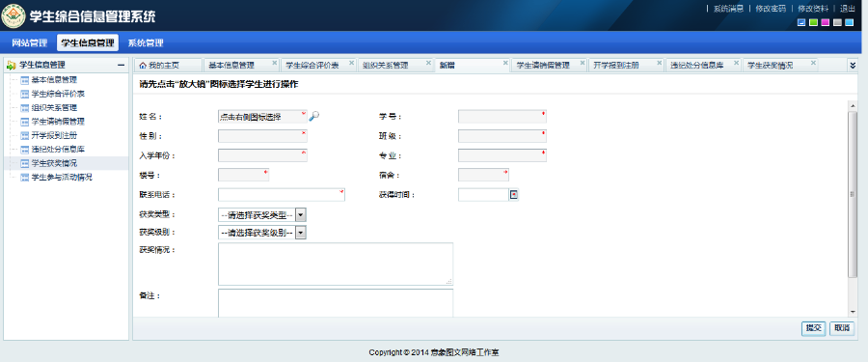
Task: Open the 修改密码 link
Action: (x=771, y=9)
